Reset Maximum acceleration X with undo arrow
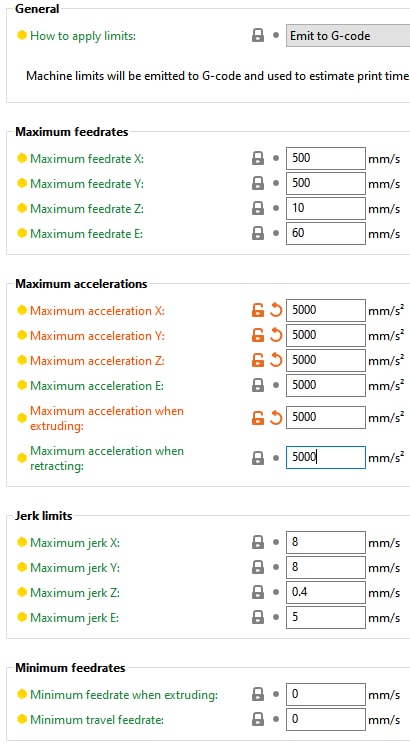Viewport: 410px width, 750px height. [276, 310]
